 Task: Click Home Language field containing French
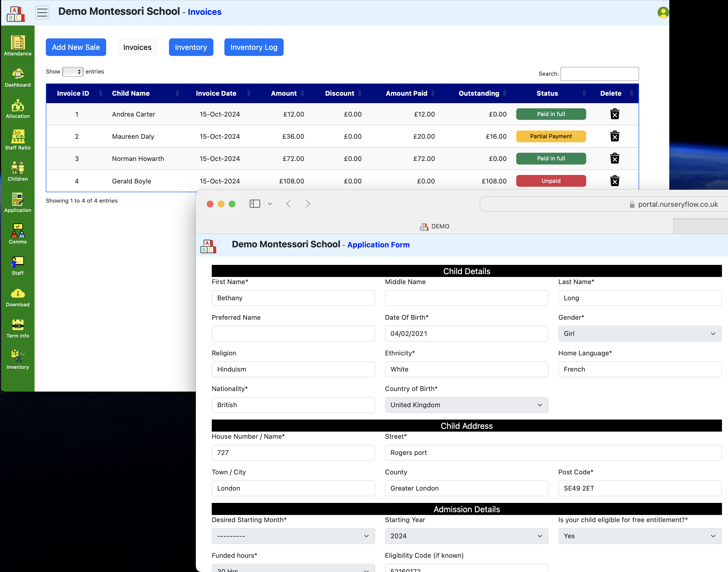(640, 369)
